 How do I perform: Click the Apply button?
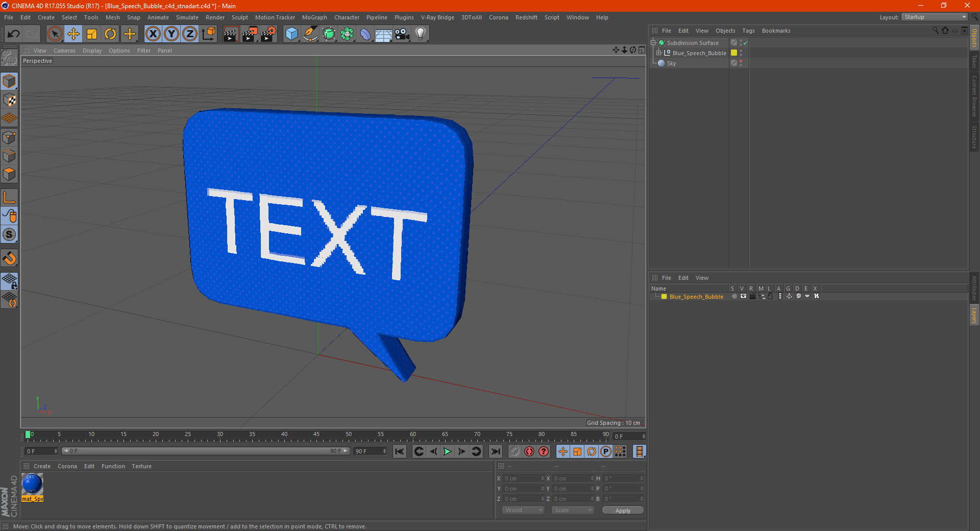[623, 511]
